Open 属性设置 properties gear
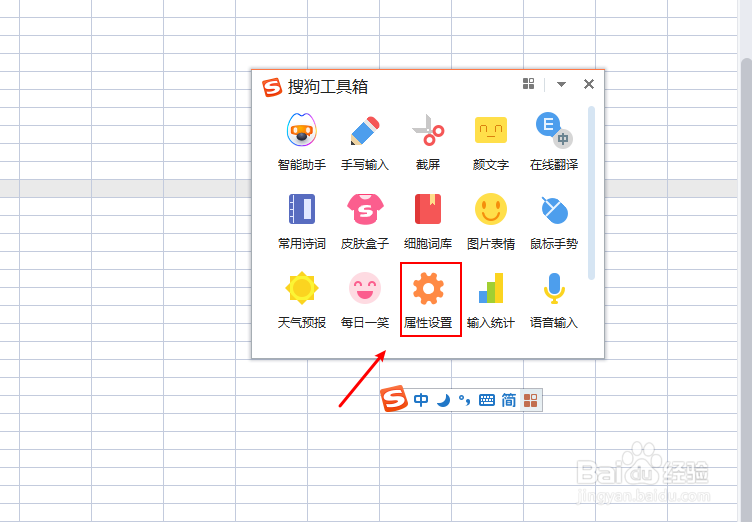This screenshot has height=522, width=752. coord(428,300)
